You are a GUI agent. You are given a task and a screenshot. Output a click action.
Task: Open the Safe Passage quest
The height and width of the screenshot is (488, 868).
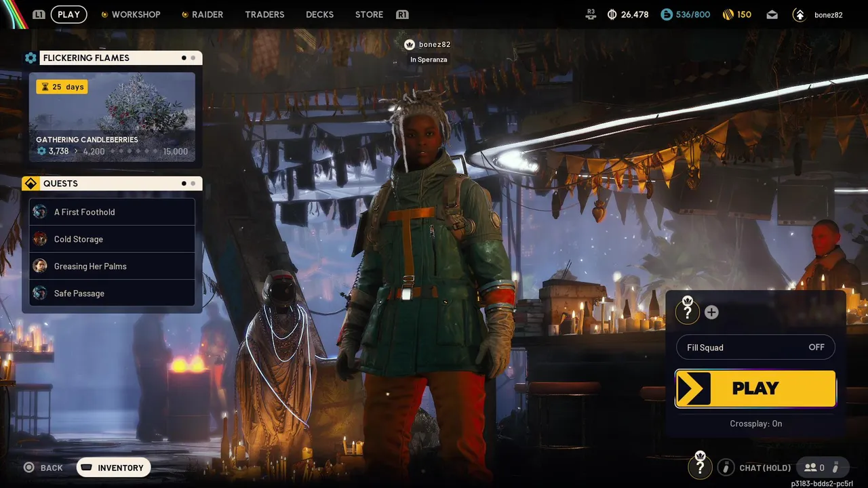pyautogui.click(x=112, y=293)
